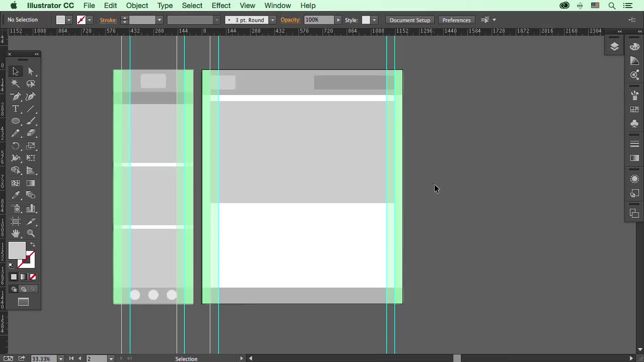The height and width of the screenshot is (362, 644).
Task: Enable Draw Normal mode
Action: point(14,289)
